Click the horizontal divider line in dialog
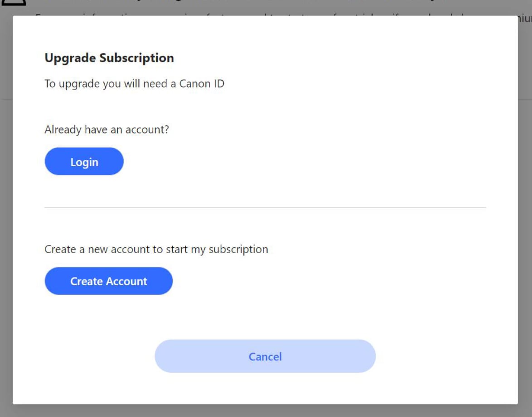This screenshot has height=417, width=532. point(265,207)
